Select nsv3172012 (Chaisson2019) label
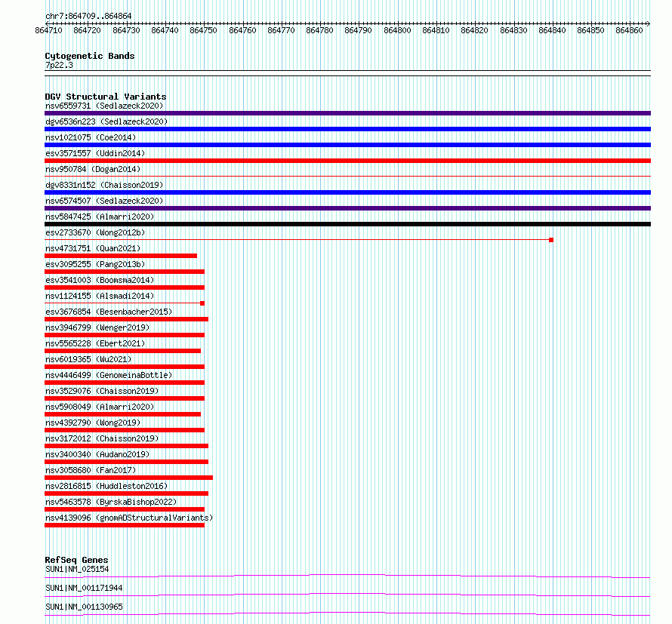This screenshot has width=672, height=624. [102, 438]
